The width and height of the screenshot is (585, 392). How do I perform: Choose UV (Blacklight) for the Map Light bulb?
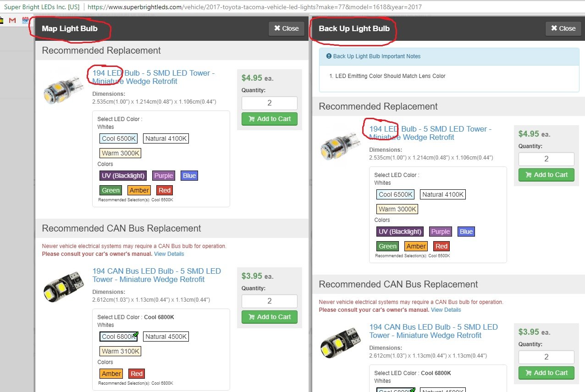[x=123, y=176]
